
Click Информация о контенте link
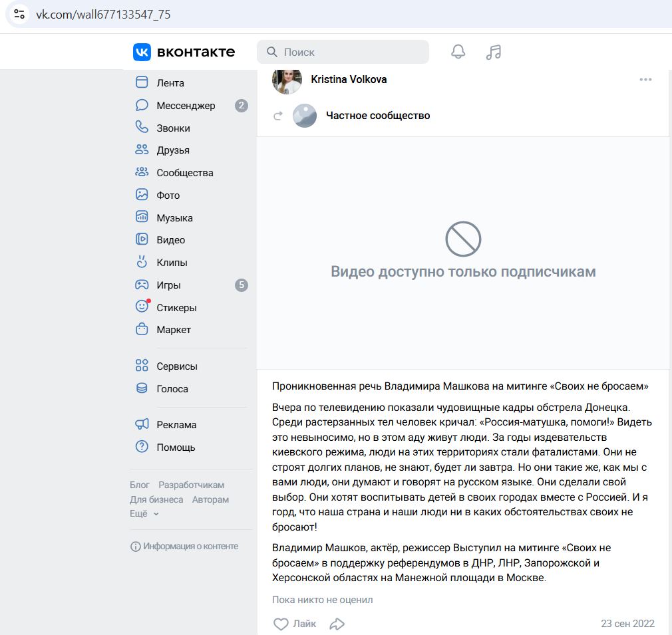[184, 547]
